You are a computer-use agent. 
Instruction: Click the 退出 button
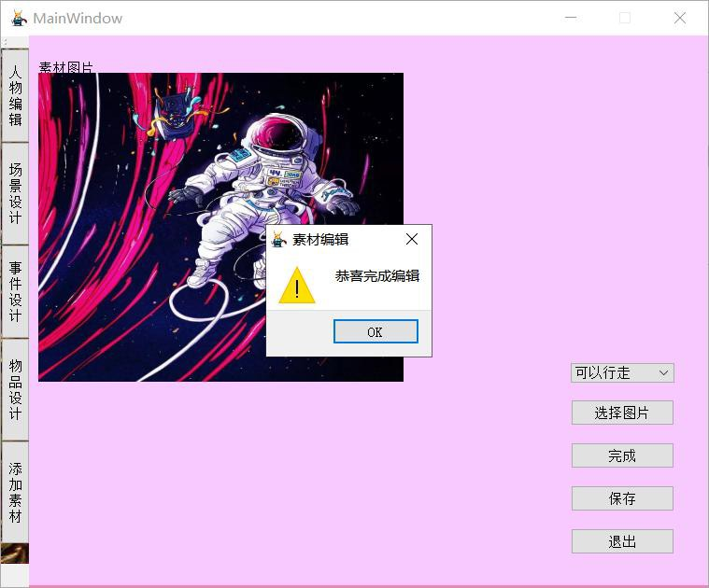pos(622,541)
